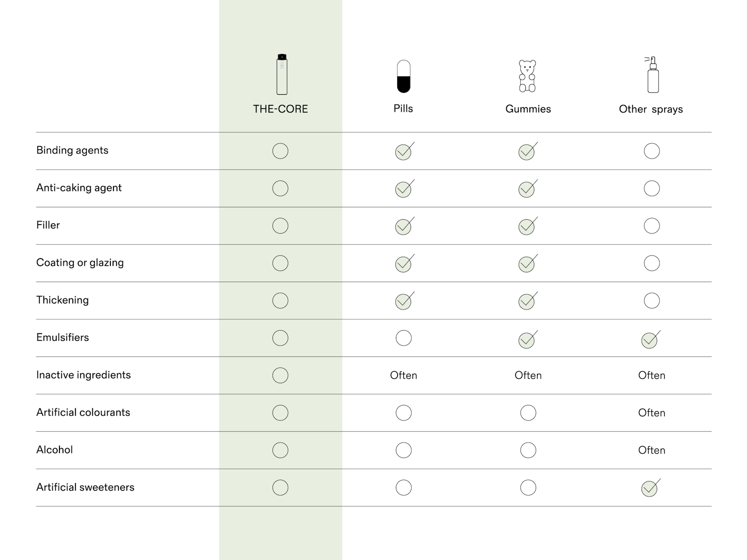This screenshot has width=747, height=560.
Task: Click the Anti-caking agent row label
Action: point(79,188)
